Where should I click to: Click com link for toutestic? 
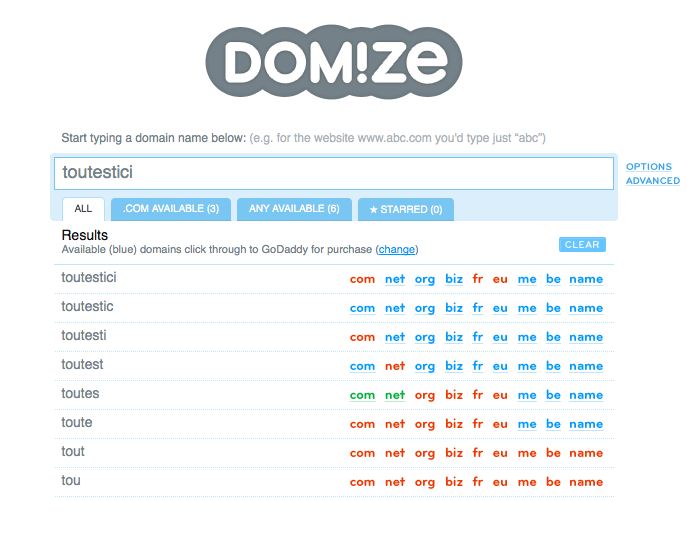pyautogui.click(x=362, y=308)
